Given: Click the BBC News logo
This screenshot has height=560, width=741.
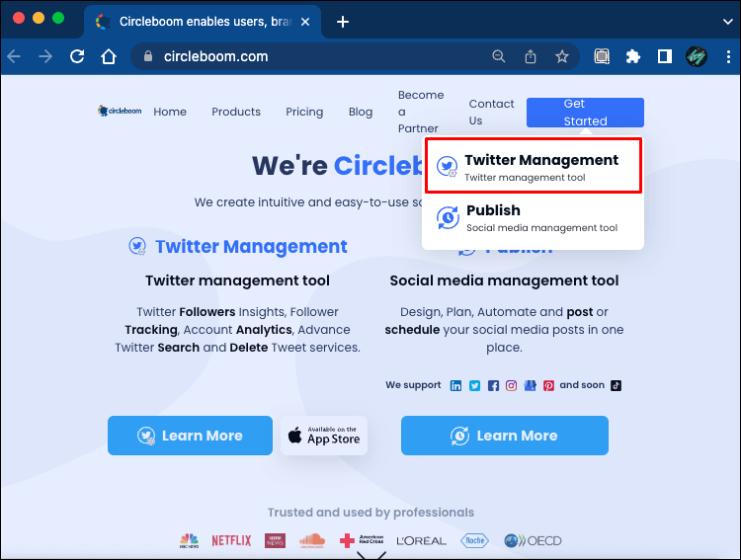Looking at the screenshot, I should (275, 540).
